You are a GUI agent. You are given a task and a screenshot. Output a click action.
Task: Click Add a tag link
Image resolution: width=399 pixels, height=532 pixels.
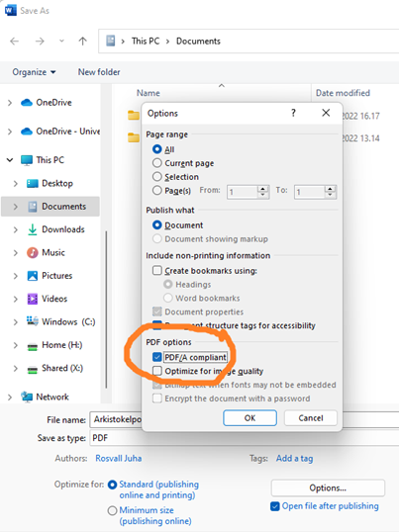pos(294,459)
